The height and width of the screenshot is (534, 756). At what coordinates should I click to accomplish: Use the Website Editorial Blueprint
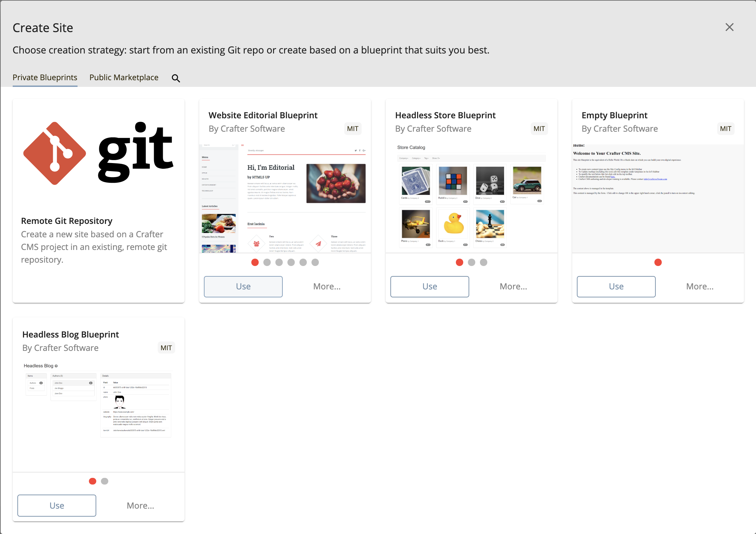243,286
